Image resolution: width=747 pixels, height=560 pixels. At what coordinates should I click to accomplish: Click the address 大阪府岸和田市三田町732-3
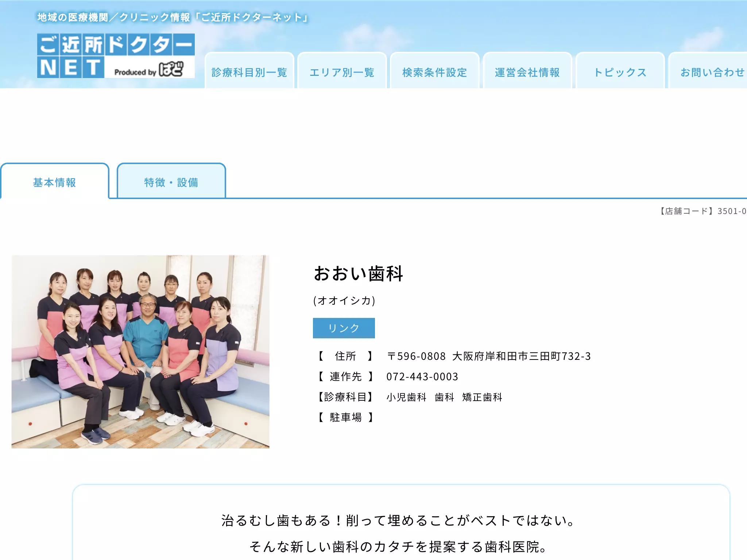click(x=522, y=356)
